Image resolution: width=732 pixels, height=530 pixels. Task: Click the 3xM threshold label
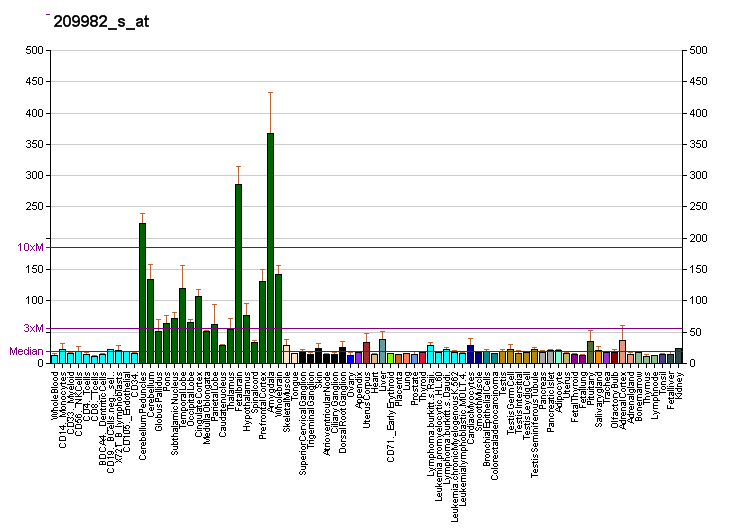34,328
